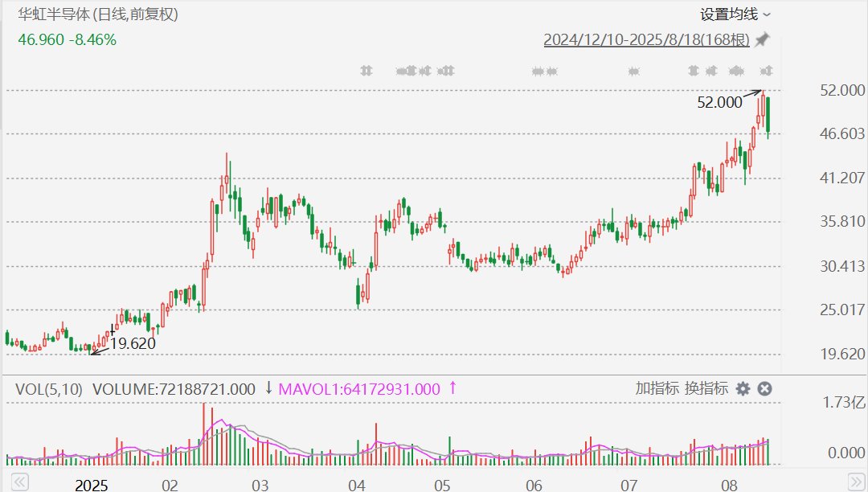The image size is (868, 492).
Task: Expand the 设置均线 dropdown
Action: click(735, 14)
